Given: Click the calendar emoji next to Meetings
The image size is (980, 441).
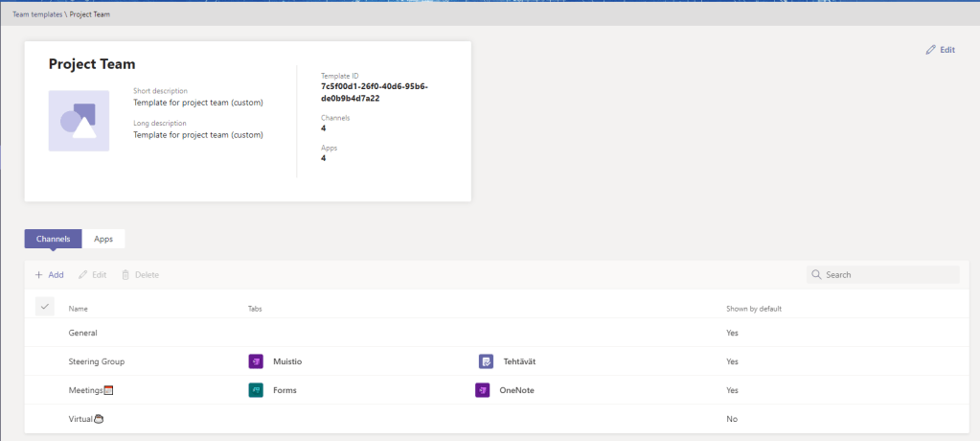Looking at the screenshot, I should [108, 390].
